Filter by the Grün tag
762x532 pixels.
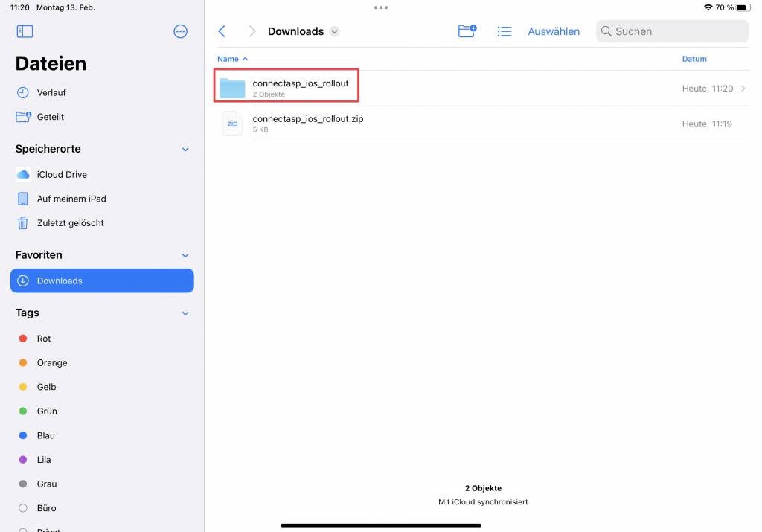(x=46, y=411)
